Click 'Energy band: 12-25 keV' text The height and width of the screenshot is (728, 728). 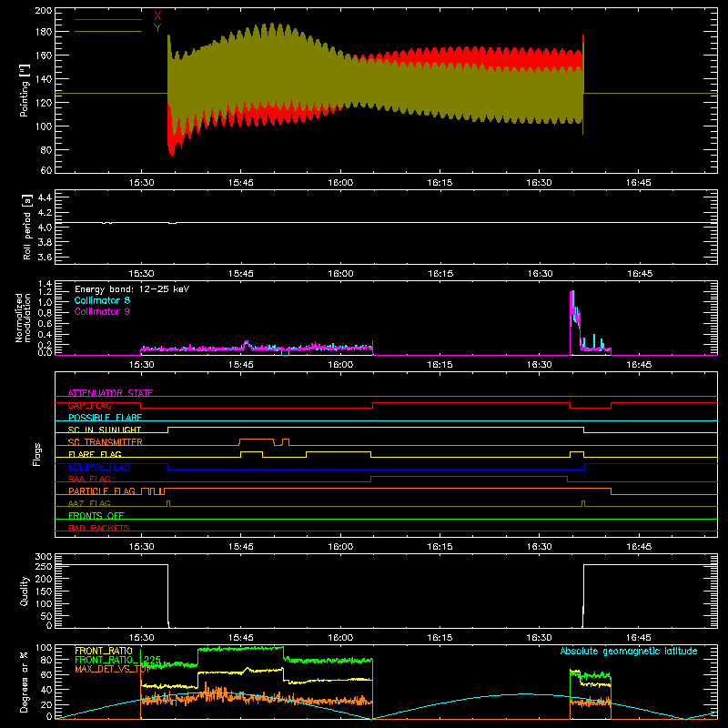132,289
